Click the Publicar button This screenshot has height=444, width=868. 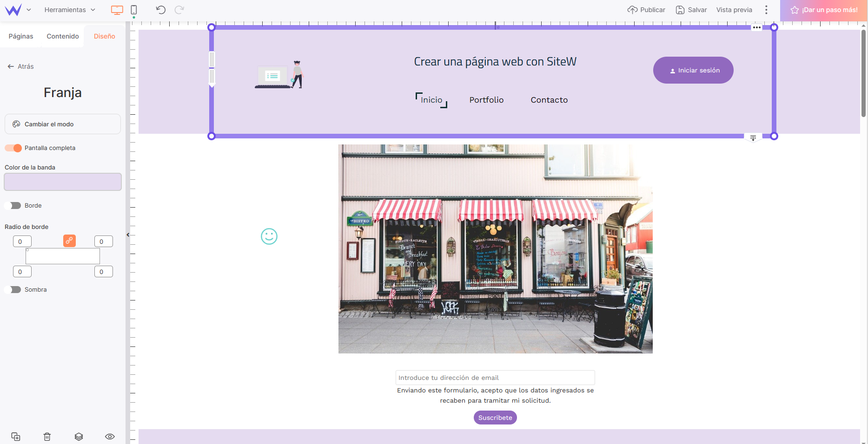(x=646, y=10)
